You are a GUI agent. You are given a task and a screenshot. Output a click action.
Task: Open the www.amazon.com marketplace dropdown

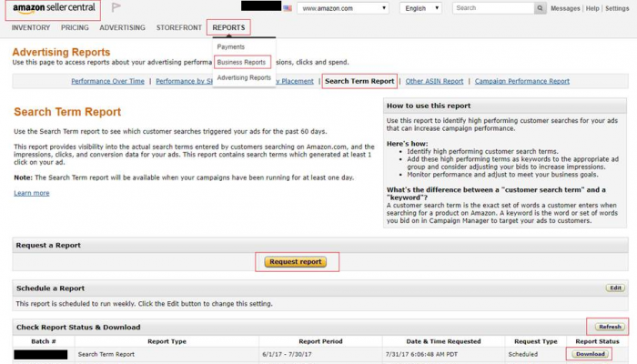point(343,8)
